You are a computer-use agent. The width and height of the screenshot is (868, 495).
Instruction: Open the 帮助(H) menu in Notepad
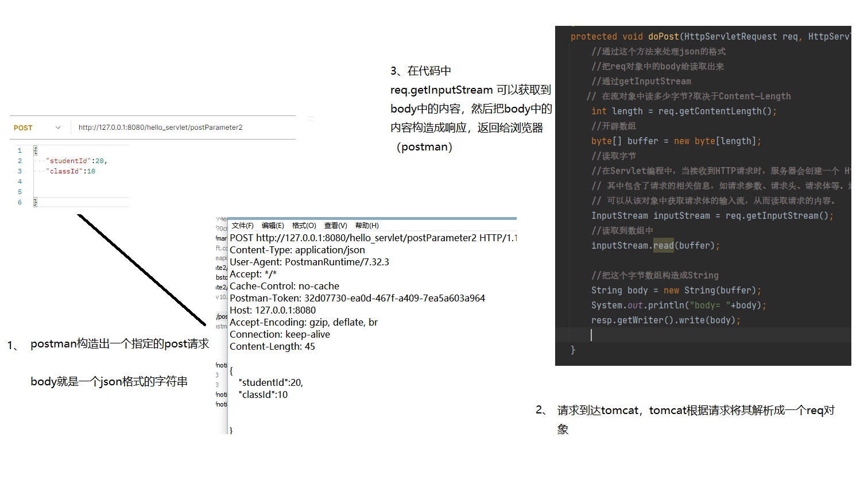tap(367, 226)
